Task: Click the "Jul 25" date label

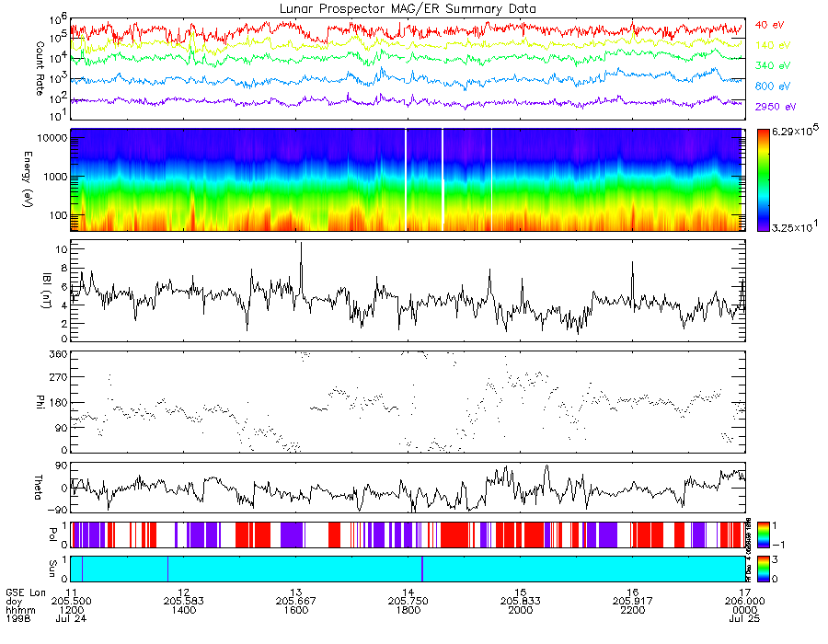Action: click(x=744, y=618)
